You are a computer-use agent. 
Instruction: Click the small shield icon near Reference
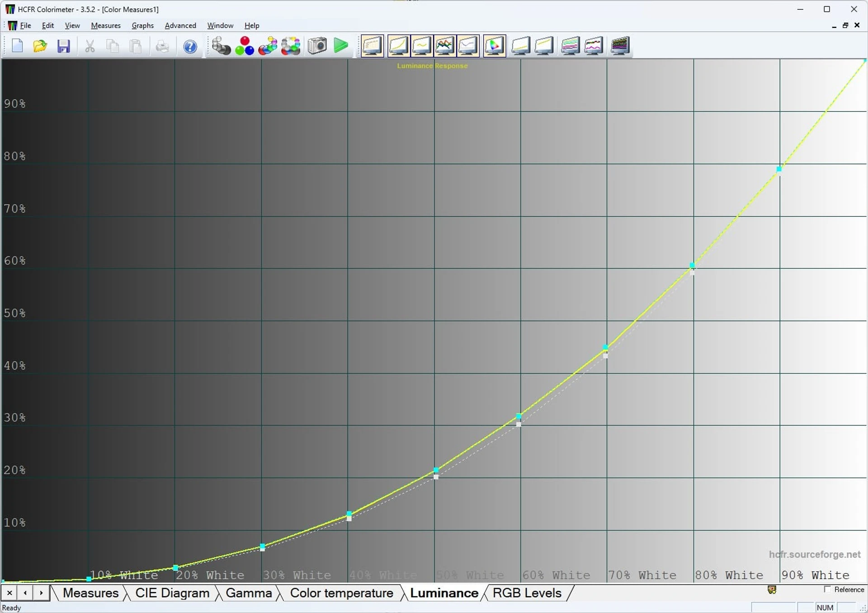pos(772,590)
